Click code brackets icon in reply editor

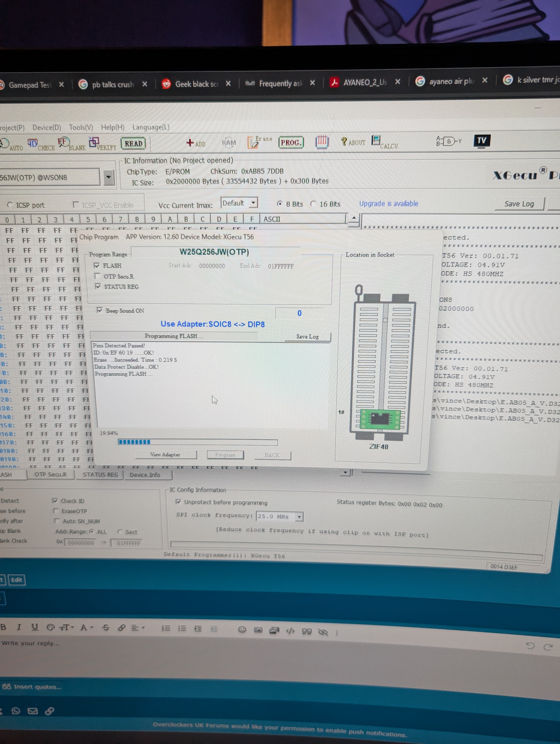[x=290, y=631]
